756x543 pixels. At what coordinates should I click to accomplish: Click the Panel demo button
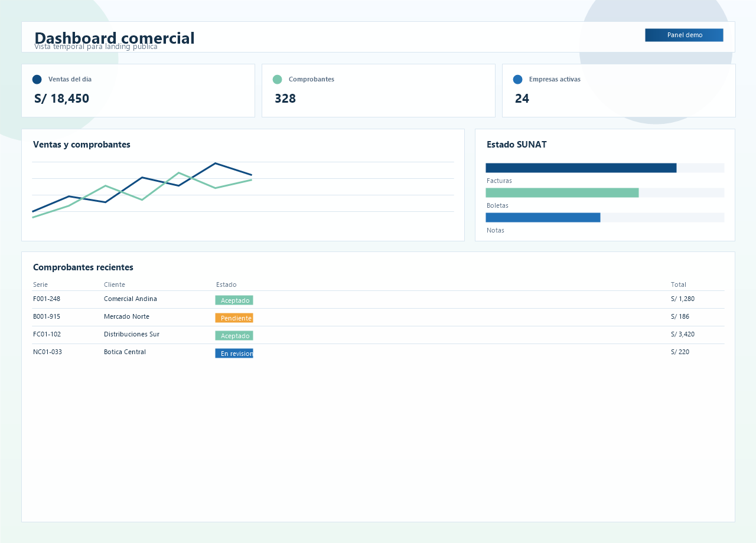coord(684,35)
